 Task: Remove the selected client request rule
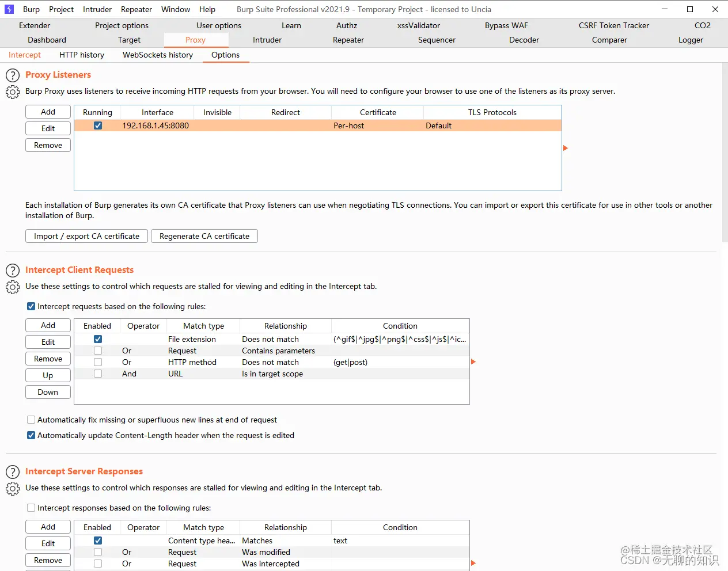(x=48, y=359)
